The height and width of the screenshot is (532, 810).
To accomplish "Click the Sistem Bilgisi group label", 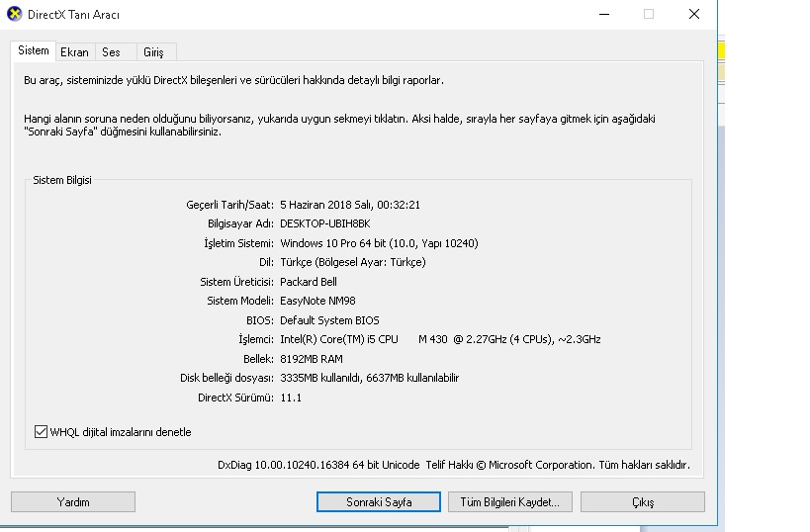I will [62, 181].
